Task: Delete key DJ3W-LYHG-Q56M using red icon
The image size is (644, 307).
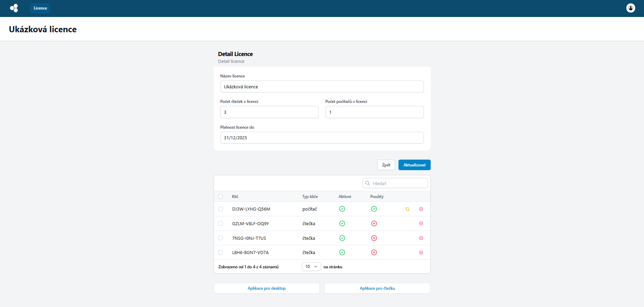Action: (x=421, y=209)
